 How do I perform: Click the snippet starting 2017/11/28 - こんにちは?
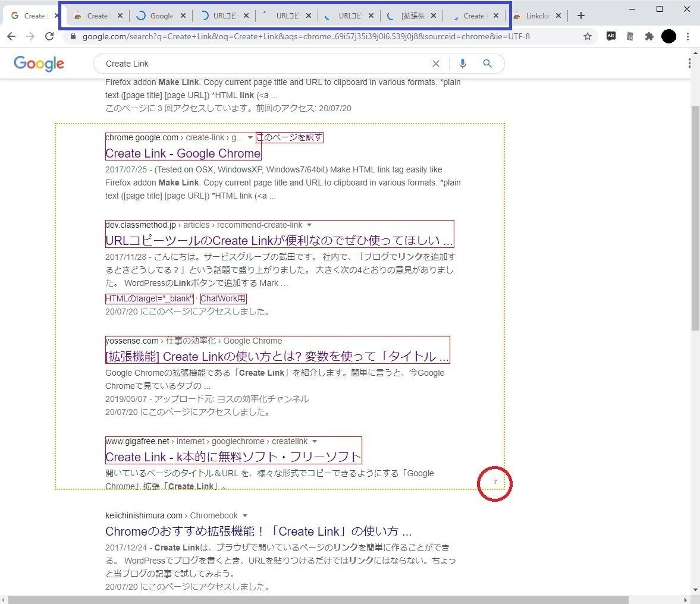[x=280, y=270]
